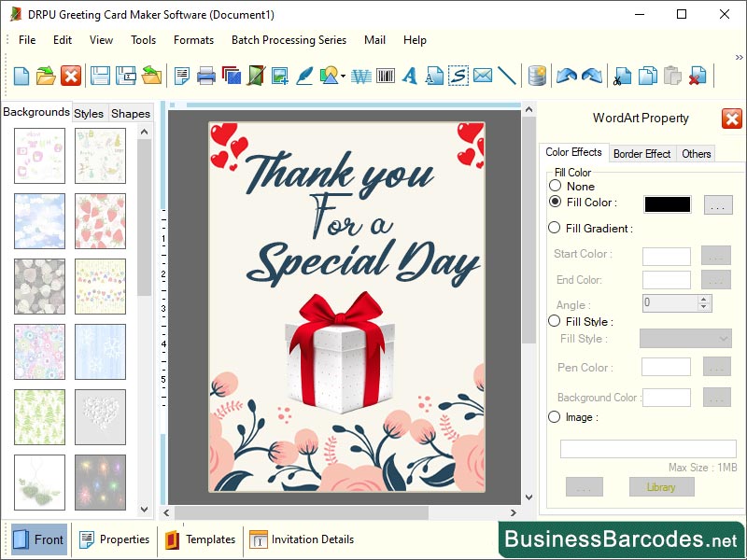The height and width of the screenshot is (560, 747).
Task: Open the barcode insertion tool
Action: (383, 77)
